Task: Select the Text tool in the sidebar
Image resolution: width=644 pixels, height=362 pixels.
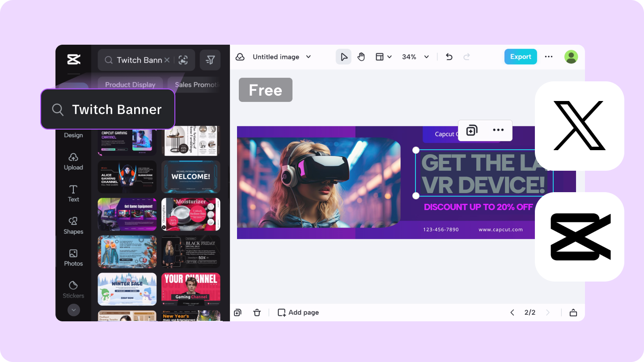Action: pos(73,194)
